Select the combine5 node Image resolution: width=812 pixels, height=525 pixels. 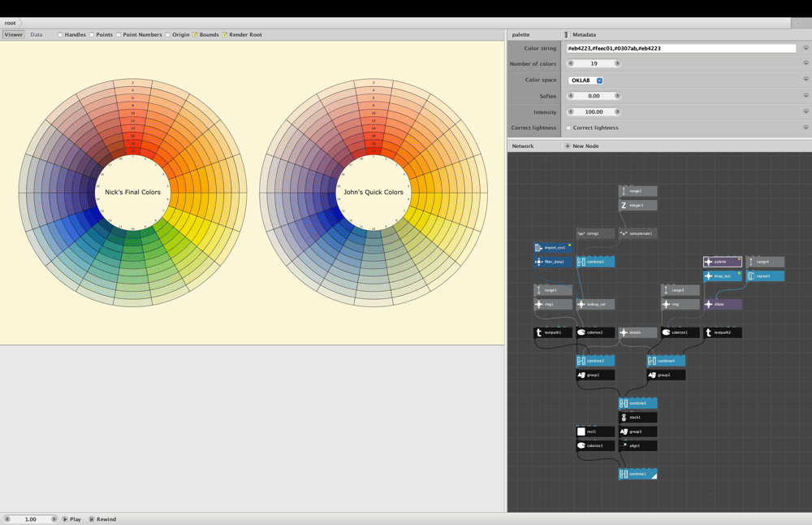pyautogui.click(x=638, y=403)
